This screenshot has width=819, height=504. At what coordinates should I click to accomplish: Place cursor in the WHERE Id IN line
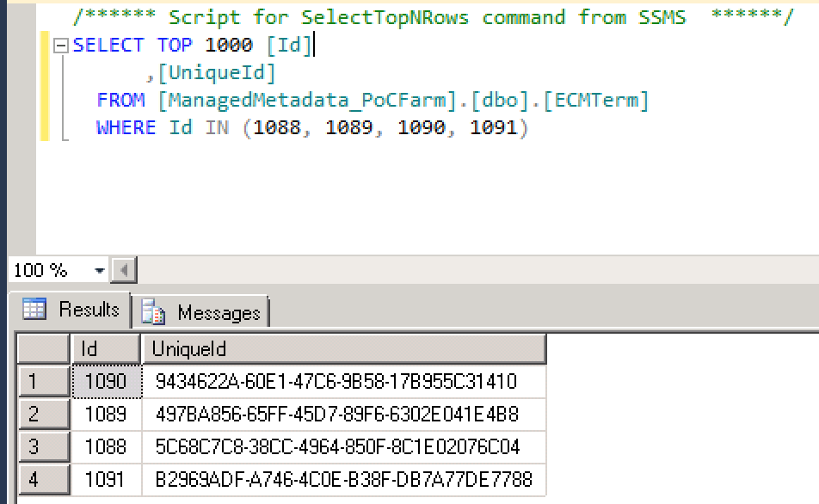point(312,127)
